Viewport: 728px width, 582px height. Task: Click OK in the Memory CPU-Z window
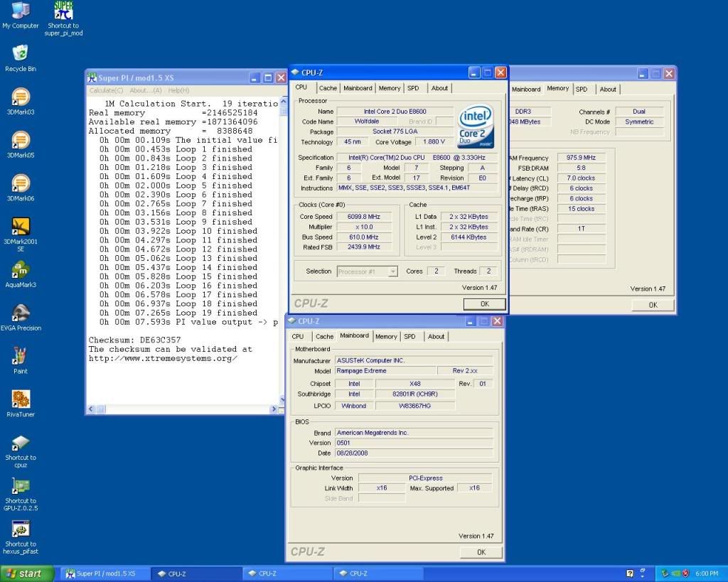click(x=653, y=305)
